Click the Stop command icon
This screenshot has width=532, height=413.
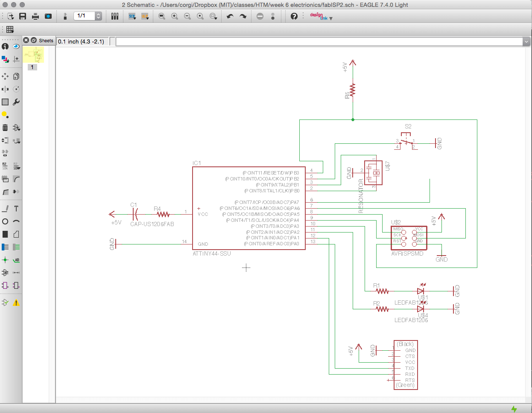click(x=260, y=16)
